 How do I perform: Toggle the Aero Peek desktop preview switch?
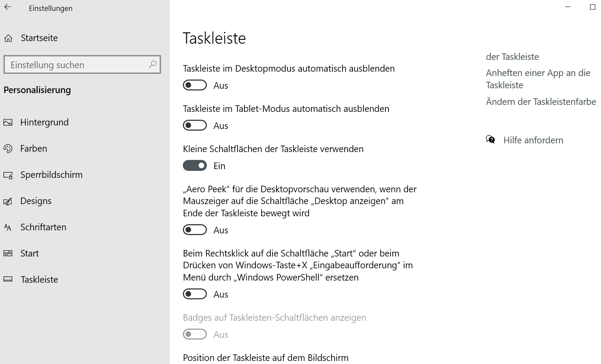195,230
